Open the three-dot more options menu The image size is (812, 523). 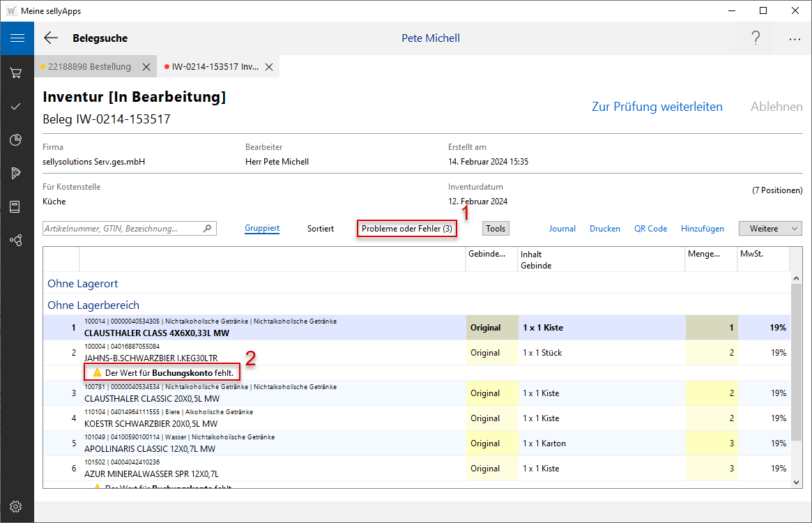pos(795,39)
